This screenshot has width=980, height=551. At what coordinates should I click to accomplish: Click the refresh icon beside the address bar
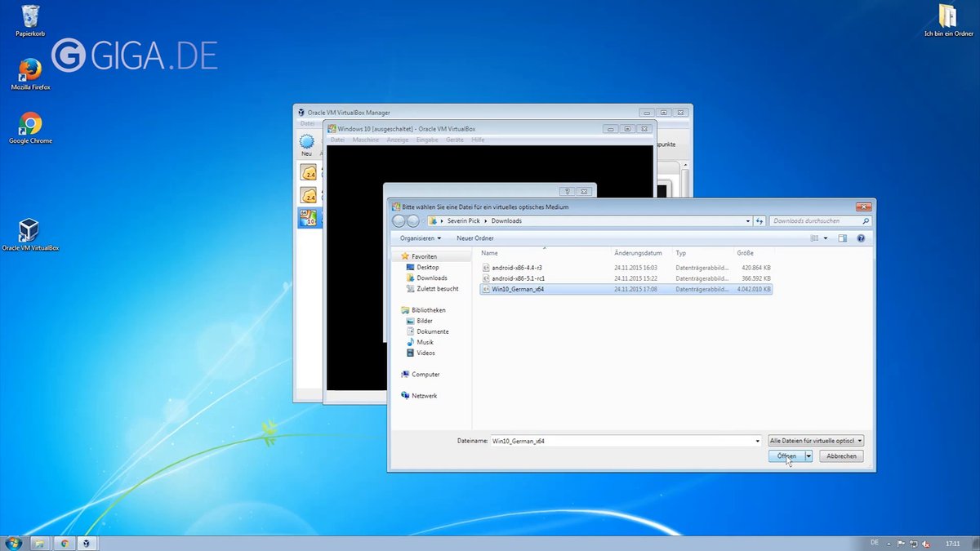(x=759, y=220)
